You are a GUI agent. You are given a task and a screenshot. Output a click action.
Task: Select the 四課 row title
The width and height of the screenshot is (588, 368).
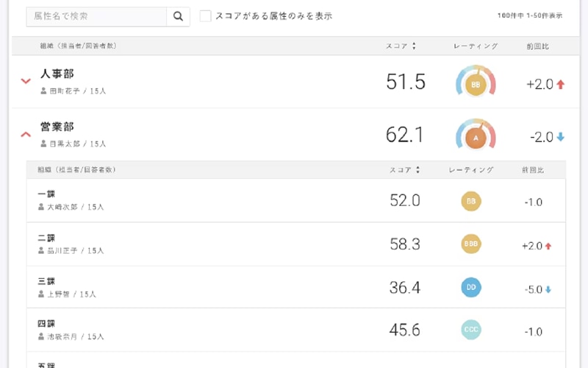[x=46, y=324]
